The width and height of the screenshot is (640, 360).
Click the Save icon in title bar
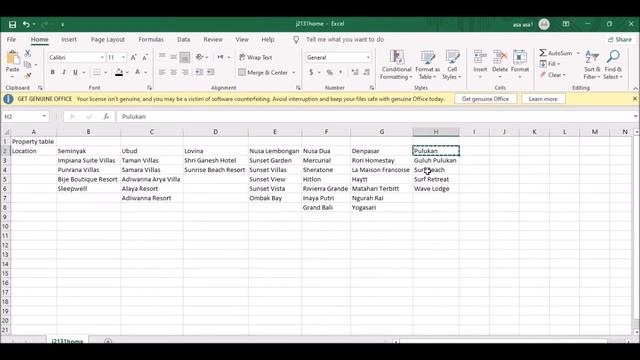(12, 24)
